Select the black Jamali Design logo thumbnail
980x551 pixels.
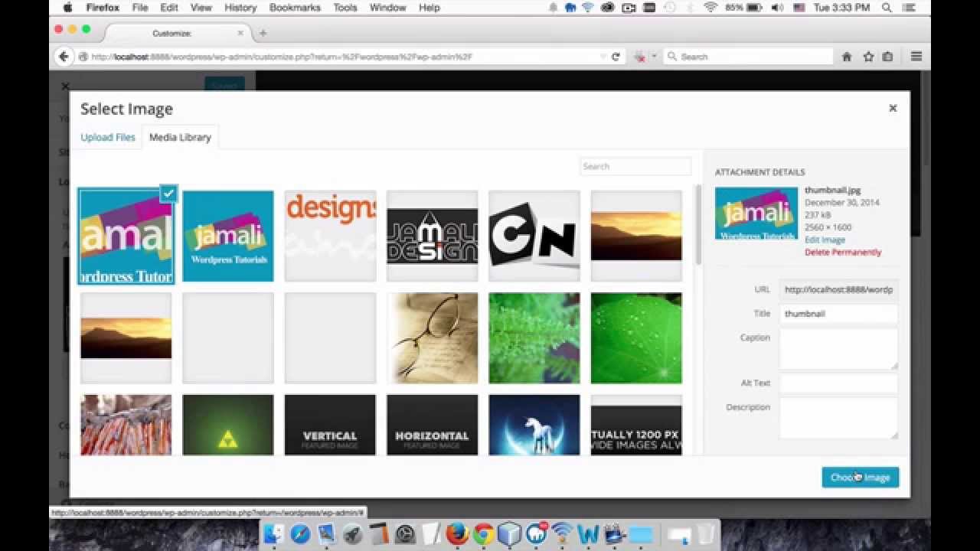(433, 236)
